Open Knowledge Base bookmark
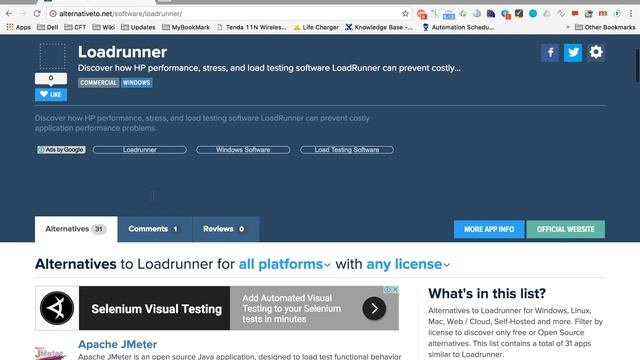 [379, 27]
